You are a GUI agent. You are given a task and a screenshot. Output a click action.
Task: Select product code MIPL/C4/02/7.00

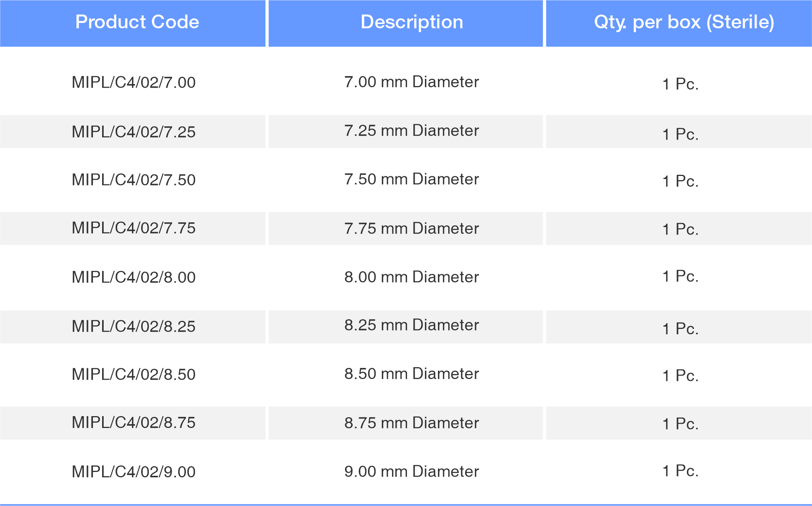133,82
